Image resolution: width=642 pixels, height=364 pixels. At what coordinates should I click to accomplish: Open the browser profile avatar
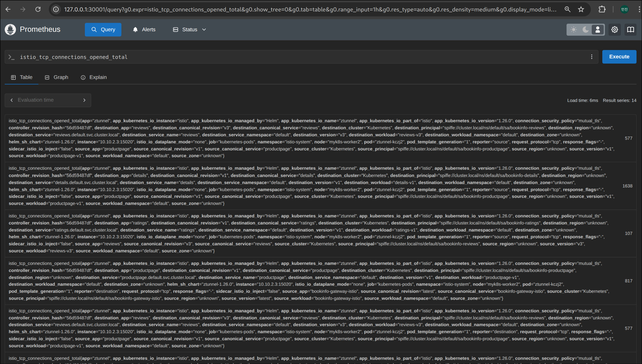625,9
